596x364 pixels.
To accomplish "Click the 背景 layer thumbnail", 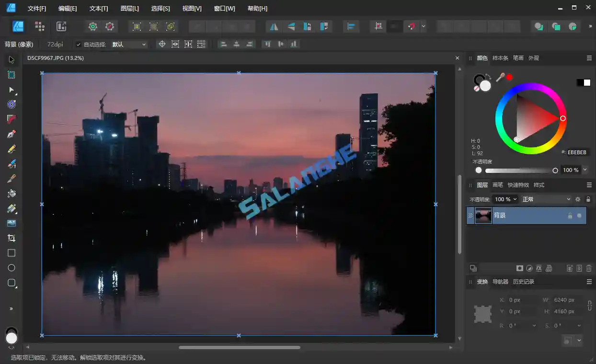I will (x=483, y=215).
